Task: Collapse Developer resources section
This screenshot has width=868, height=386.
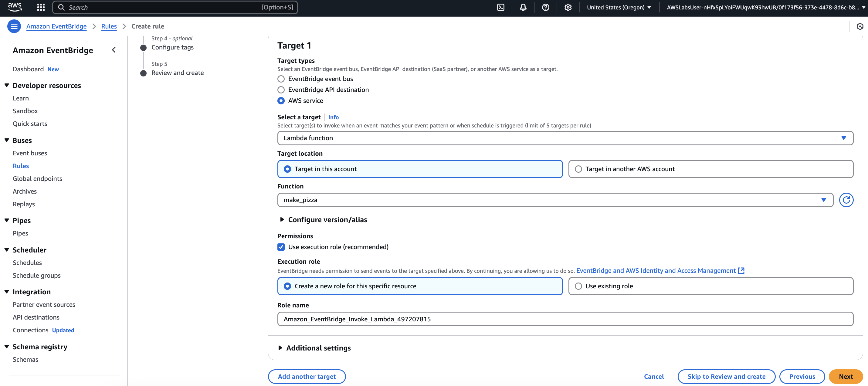Action: 7,86
